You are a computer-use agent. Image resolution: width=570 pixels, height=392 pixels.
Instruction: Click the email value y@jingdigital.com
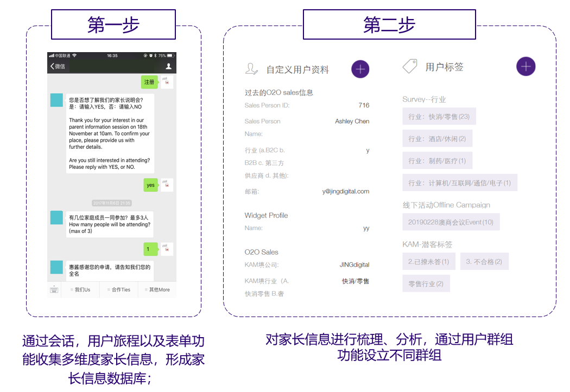(x=345, y=191)
